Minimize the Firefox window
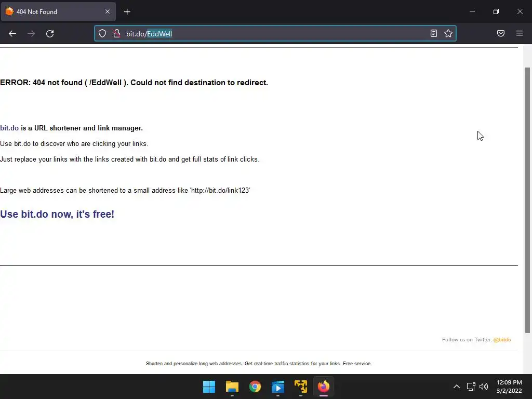The image size is (532, 399). [472, 11]
